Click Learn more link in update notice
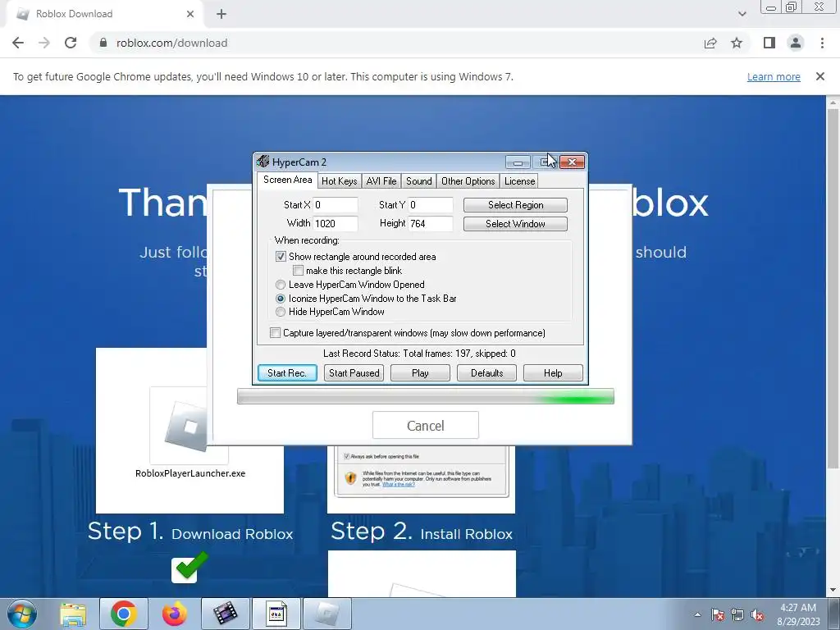 (x=774, y=76)
